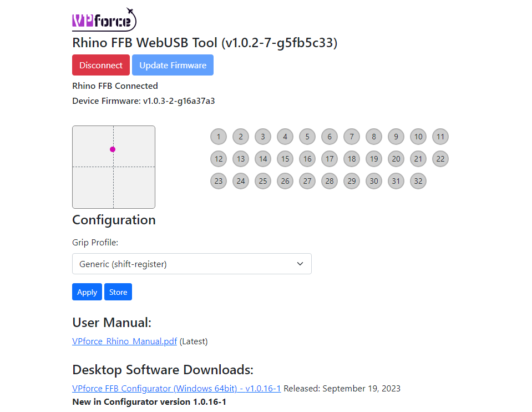532x412 pixels.
Task: Click button indicator 25
Action: coord(263,181)
